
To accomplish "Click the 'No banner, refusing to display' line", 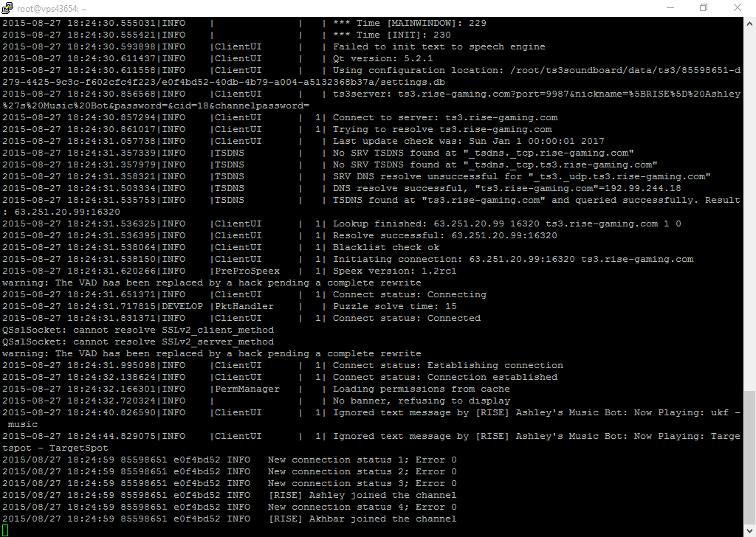I will pyautogui.click(x=421, y=401).
